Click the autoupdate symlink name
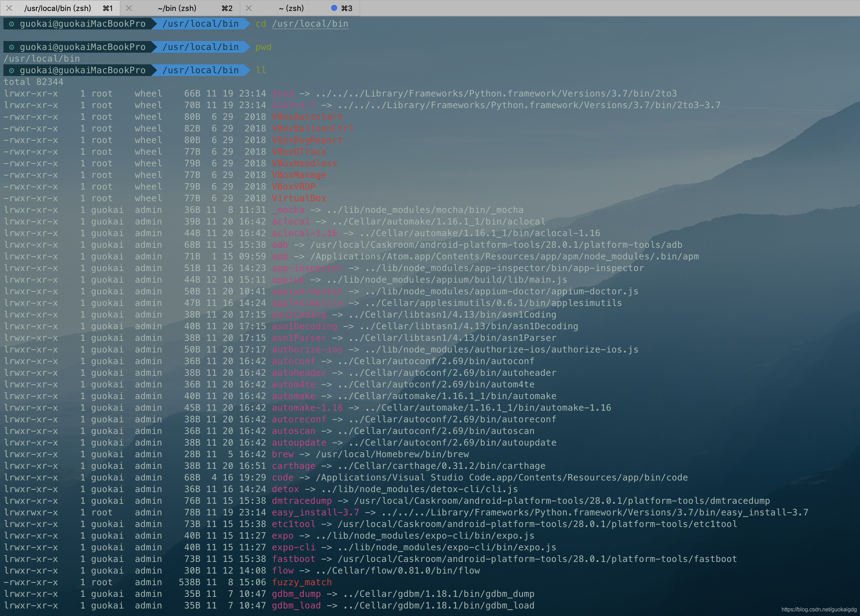This screenshot has width=860, height=616. (x=299, y=442)
